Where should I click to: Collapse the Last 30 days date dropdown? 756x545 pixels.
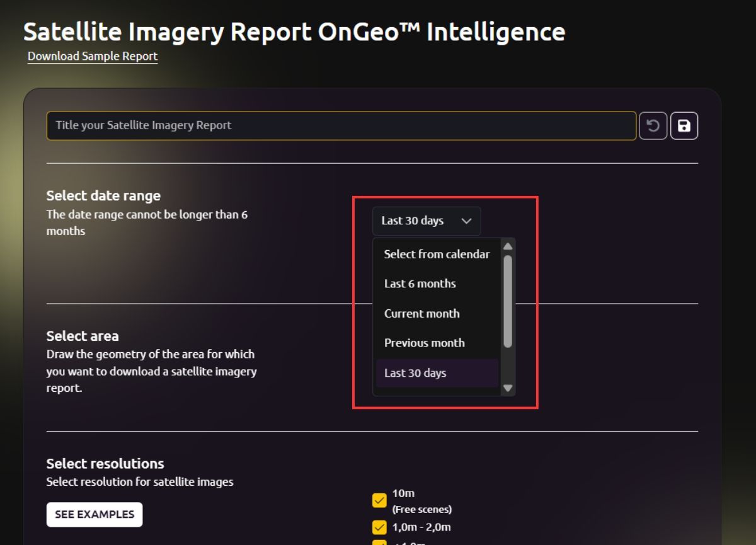point(427,221)
